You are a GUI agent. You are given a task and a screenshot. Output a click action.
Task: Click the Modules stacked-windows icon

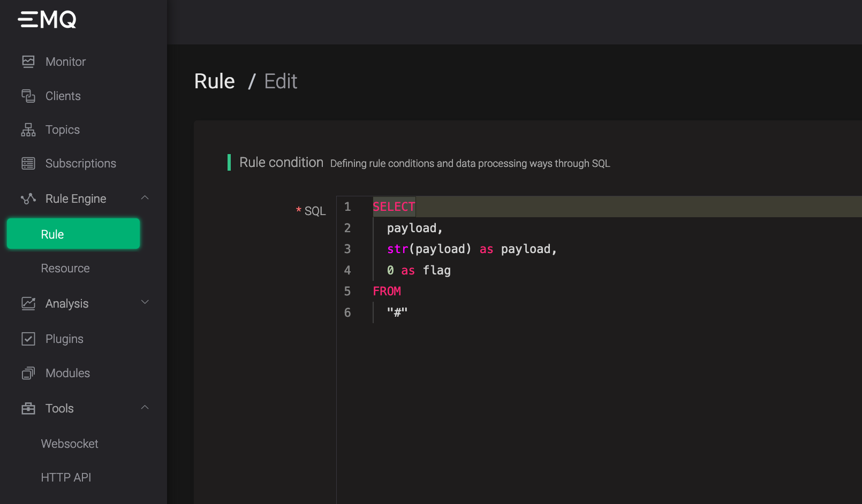pyautogui.click(x=28, y=373)
